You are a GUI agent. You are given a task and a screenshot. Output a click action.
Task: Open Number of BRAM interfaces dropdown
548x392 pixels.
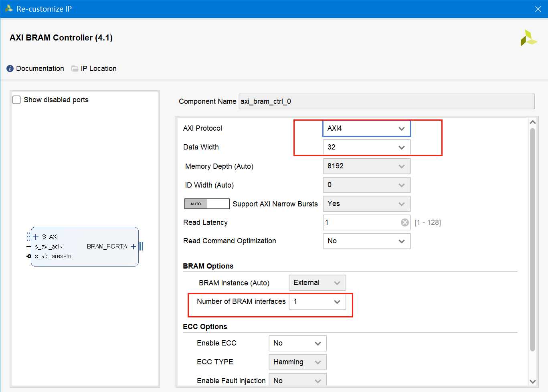(x=317, y=301)
